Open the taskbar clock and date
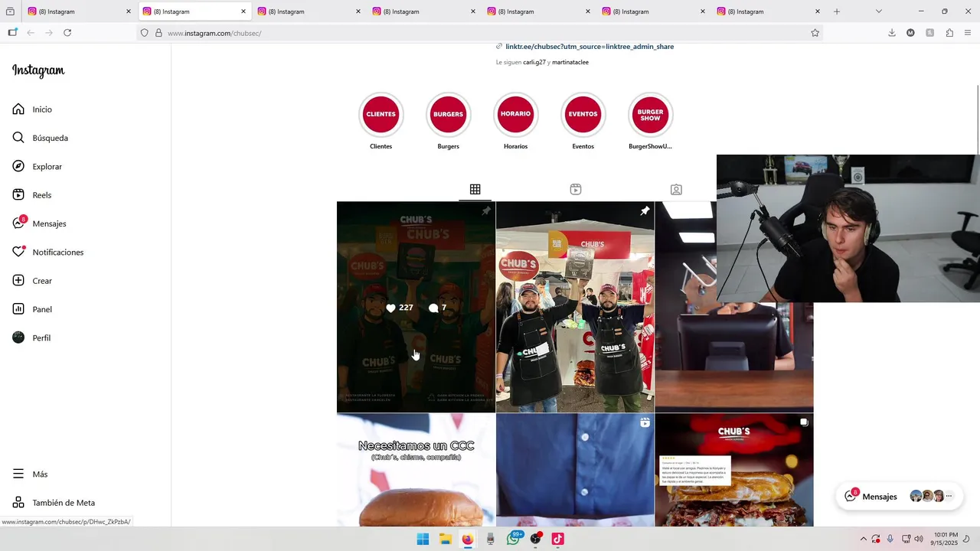 946,539
